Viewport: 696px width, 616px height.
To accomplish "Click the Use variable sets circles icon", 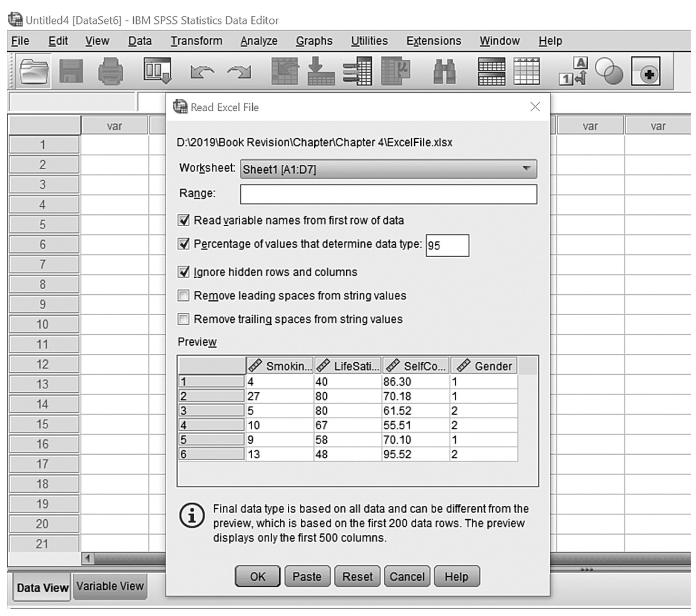I will point(609,71).
